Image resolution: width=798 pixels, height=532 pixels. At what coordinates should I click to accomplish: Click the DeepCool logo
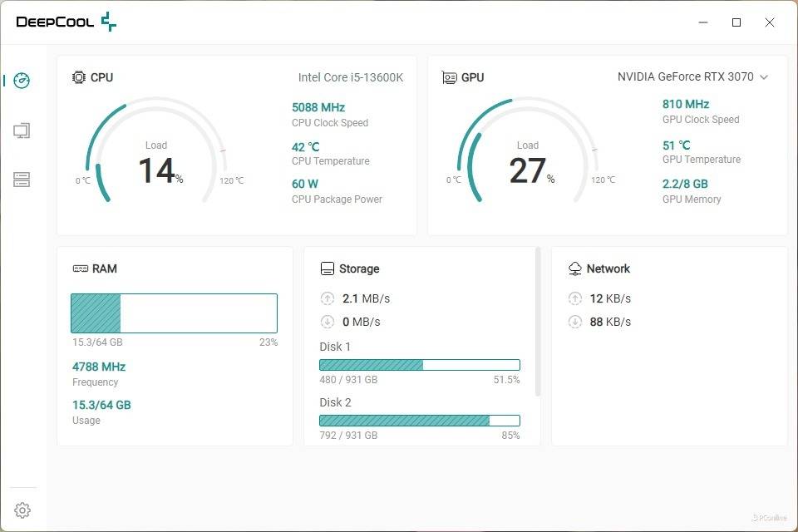pyautogui.click(x=66, y=22)
